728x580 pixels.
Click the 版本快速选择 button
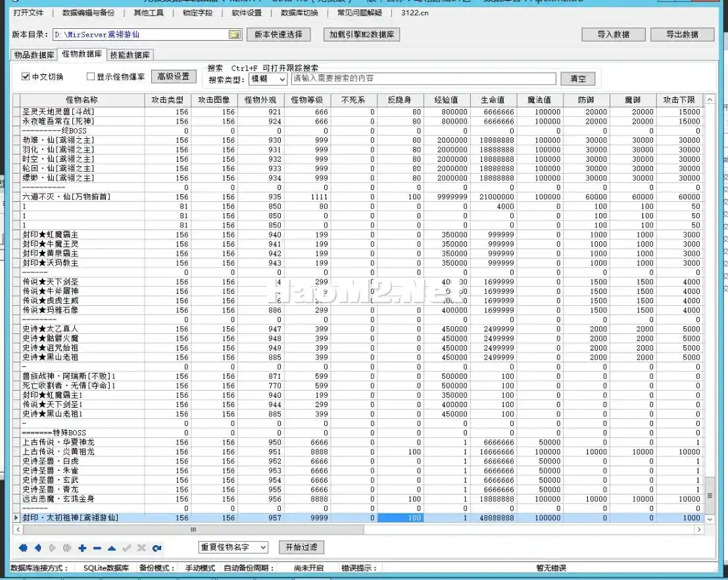point(279,34)
